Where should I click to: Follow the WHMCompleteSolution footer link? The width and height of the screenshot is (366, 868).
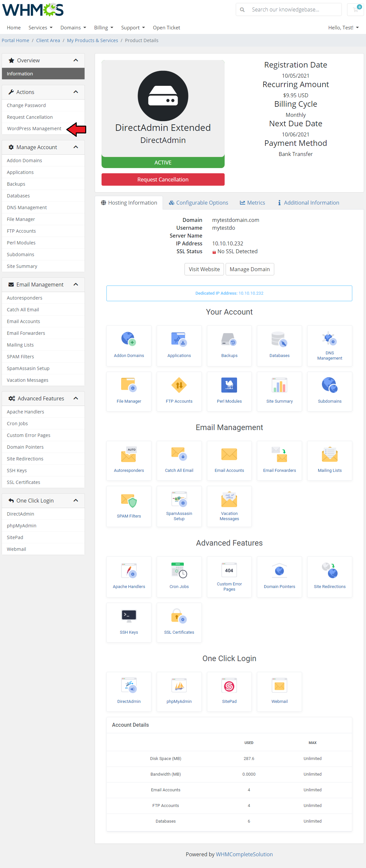[244, 854]
